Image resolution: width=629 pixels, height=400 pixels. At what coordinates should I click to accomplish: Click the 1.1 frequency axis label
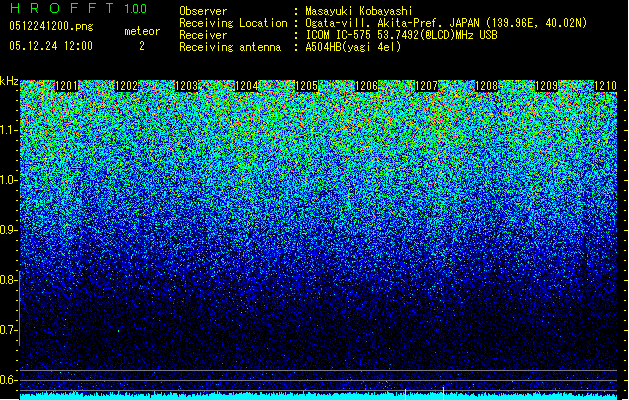click(x=9, y=131)
